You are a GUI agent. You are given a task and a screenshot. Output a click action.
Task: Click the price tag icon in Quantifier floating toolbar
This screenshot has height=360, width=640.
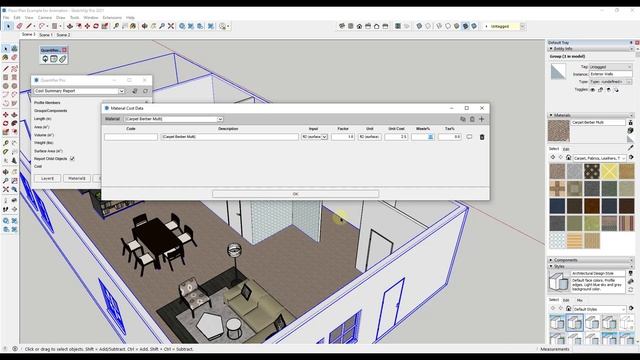62,59
